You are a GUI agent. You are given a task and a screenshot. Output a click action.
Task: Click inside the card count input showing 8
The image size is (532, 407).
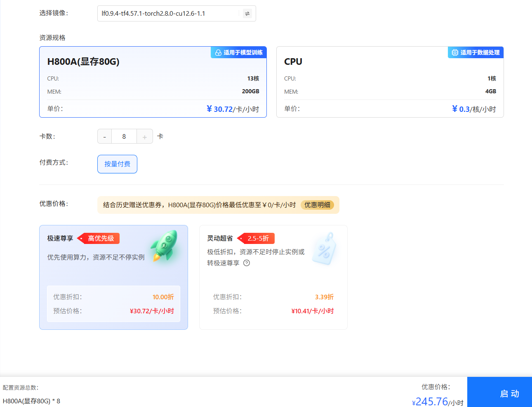tap(124, 136)
